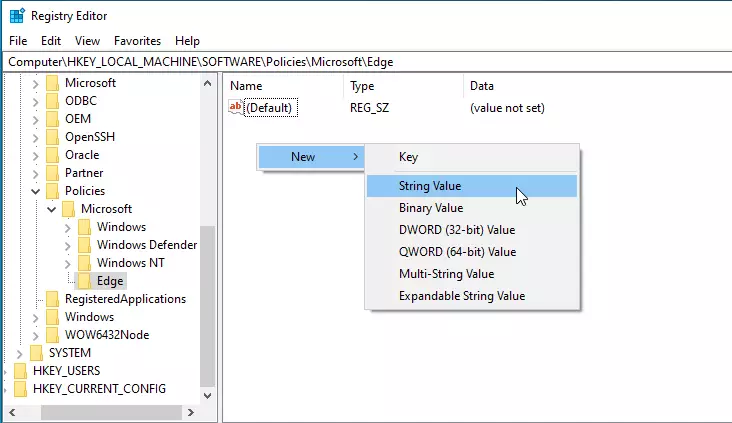Click the REG_SZ type cell
The width and height of the screenshot is (732, 423).
(369, 108)
